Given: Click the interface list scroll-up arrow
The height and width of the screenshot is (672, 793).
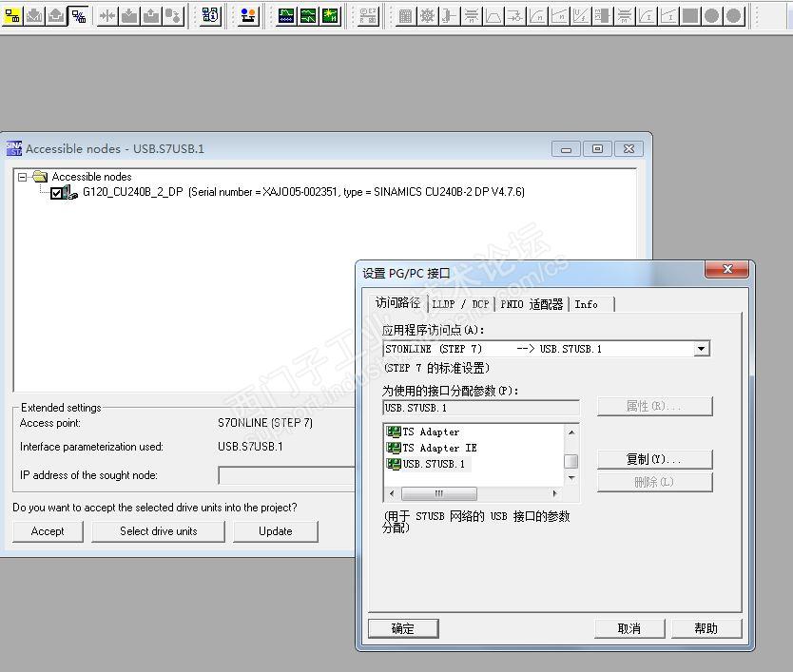Looking at the screenshot, I should (571, 432).
